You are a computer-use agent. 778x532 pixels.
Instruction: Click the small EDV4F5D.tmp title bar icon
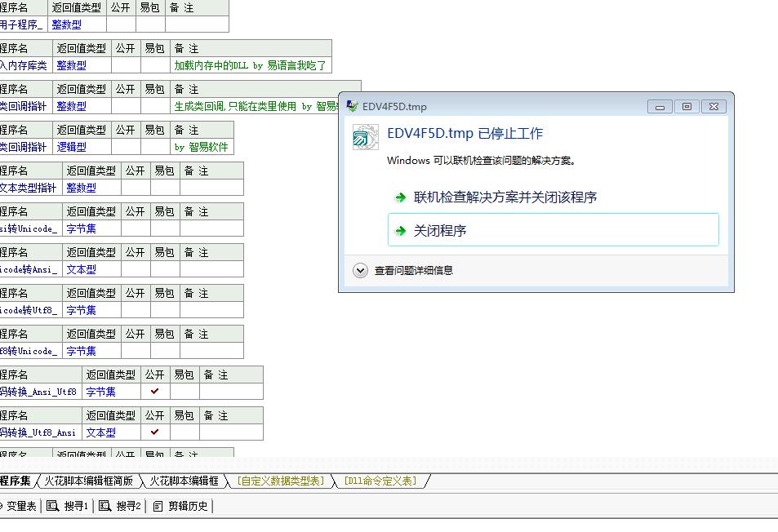[x=353, y=106]
